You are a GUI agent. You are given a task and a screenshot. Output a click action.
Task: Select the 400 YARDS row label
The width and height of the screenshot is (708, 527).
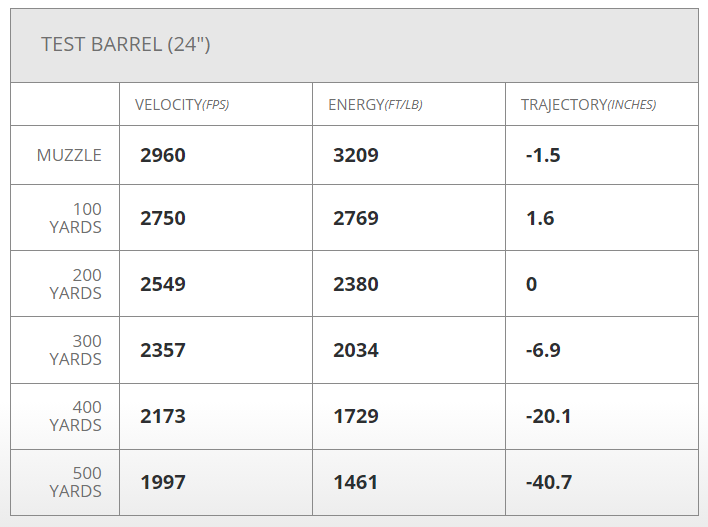click(76, 416)
